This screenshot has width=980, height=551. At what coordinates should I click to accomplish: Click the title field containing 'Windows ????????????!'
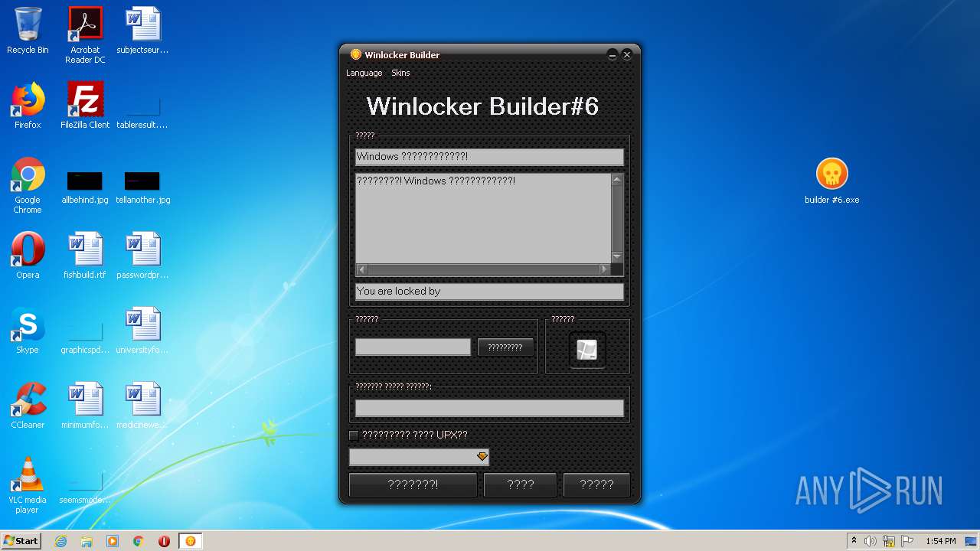click(489, 157)
